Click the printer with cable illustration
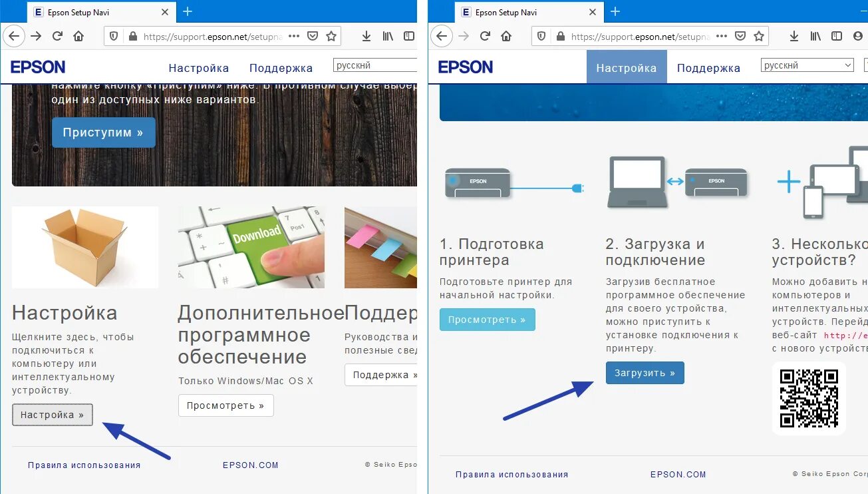The height and width of the screenshot is (494, 868). point(513,182)
